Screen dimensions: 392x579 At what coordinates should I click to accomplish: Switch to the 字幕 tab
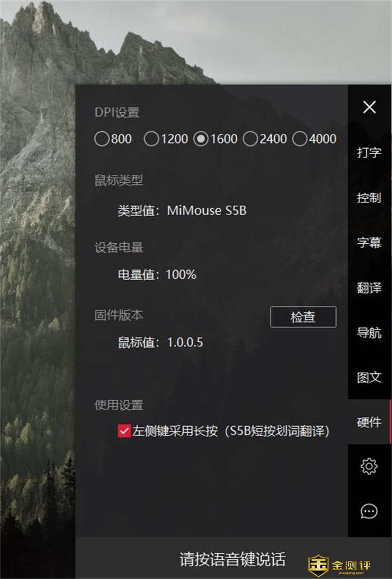[x=369, y=242]
